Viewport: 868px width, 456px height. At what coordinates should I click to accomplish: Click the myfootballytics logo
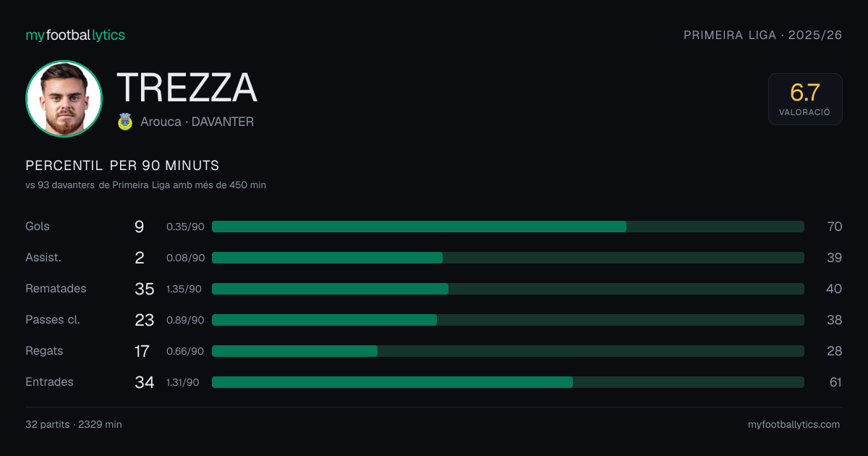pyautogui.click(x=75, y=35)
